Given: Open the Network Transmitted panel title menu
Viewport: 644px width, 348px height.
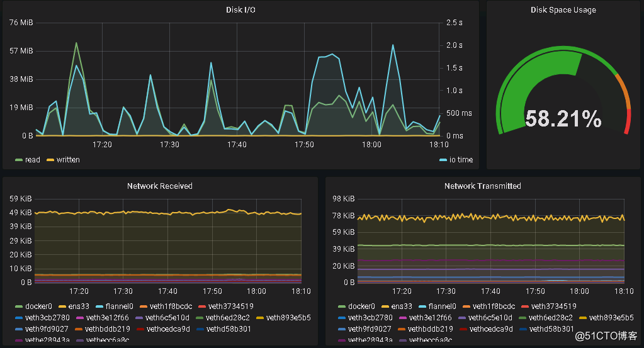Looking at the screenshot, I should (x=483, y=186).
